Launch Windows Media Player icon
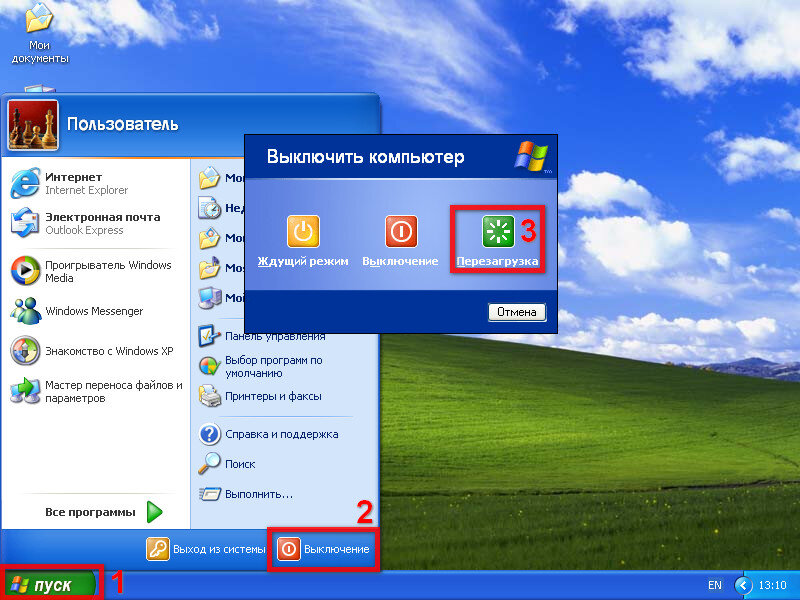This screenshot has height=600, width=800. coord(25,270)
